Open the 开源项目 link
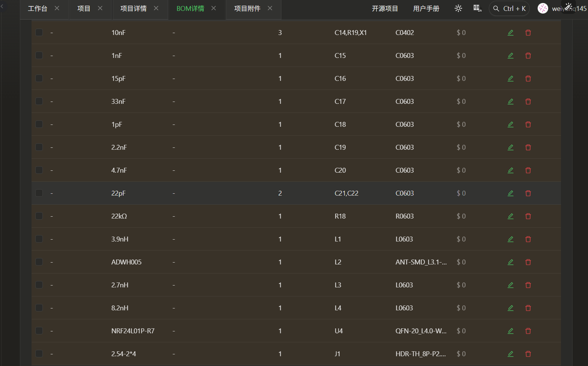The width and height of the screenshot is (588, 366). point(385,9)
